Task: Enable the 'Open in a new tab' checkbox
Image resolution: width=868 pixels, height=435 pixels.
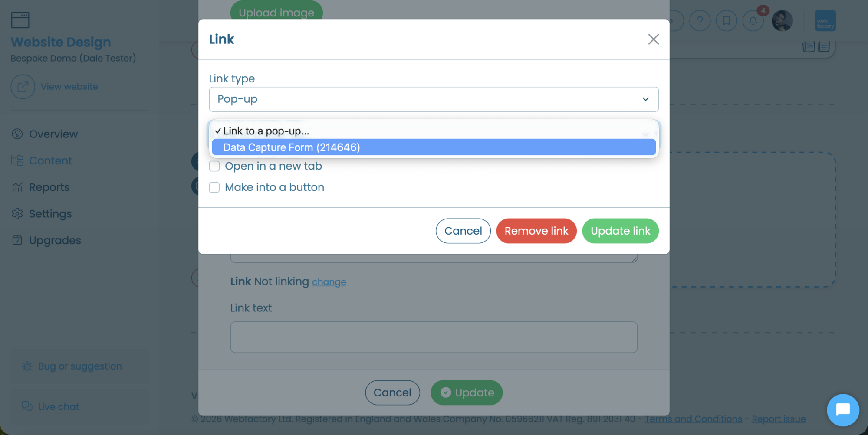Action: click(214, 166)
